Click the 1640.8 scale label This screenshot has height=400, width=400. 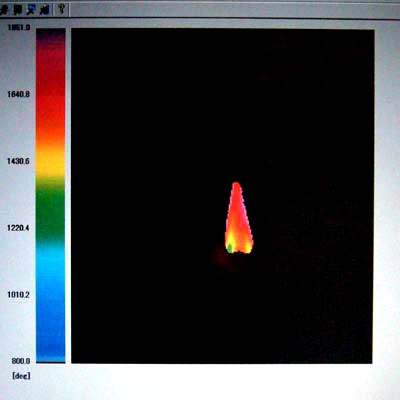[19, 94]
